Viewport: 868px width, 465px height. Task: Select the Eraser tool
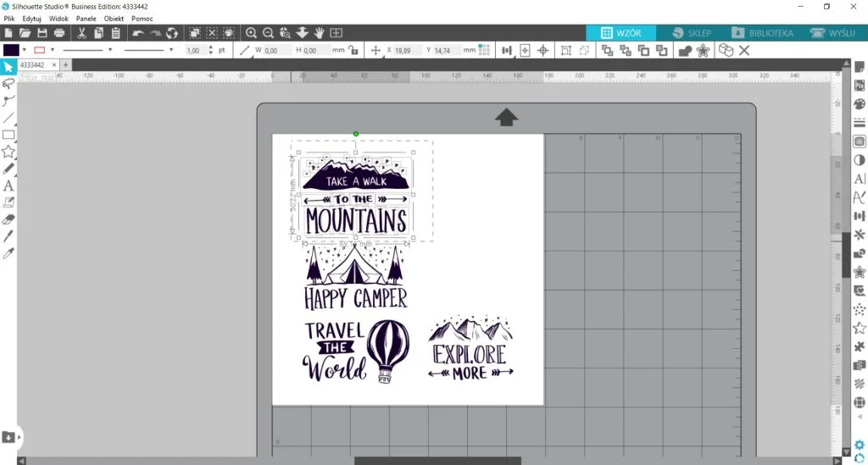coord(8,219)
